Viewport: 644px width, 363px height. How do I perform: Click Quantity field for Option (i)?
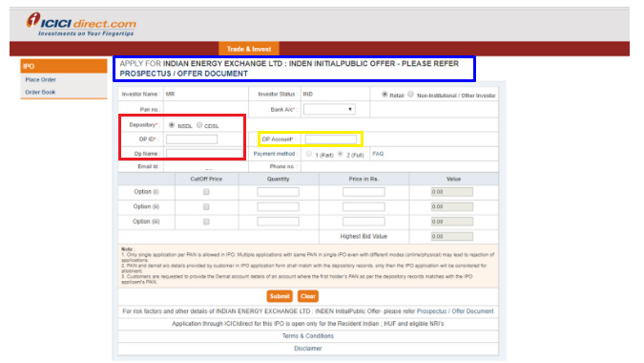click(278, 192)
